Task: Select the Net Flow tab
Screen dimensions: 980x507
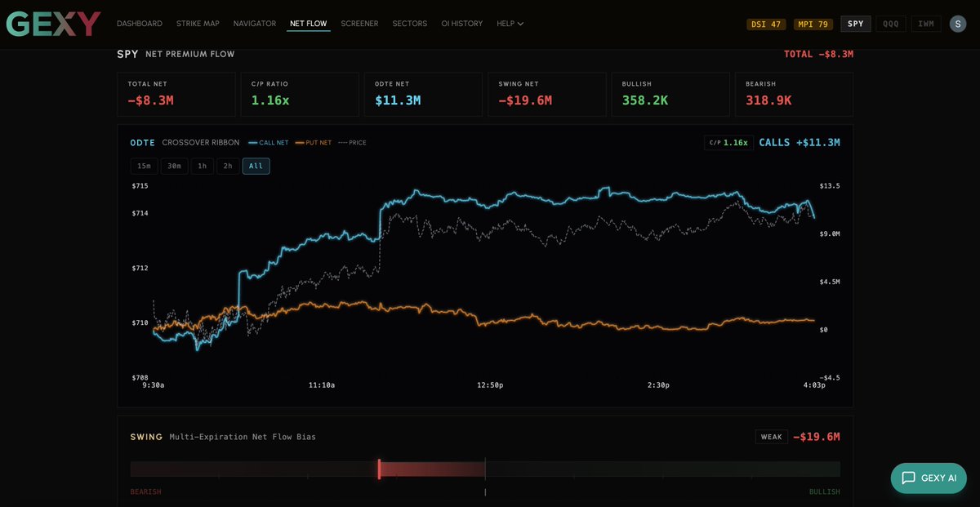Action: point(308,24)
